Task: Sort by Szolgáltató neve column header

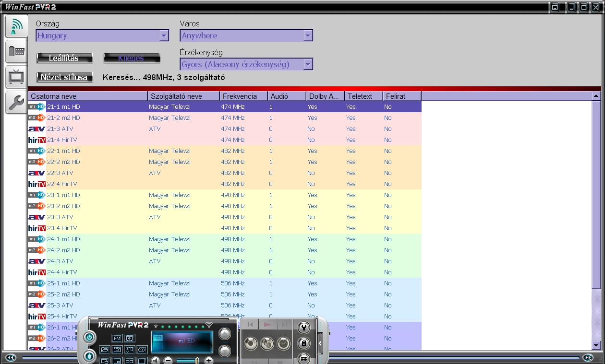Action: pyautogui.click(x=183, y=96)
